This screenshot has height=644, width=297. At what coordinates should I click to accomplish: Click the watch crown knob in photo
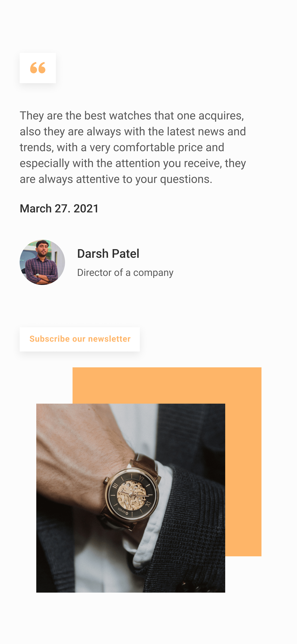(106, 480)
